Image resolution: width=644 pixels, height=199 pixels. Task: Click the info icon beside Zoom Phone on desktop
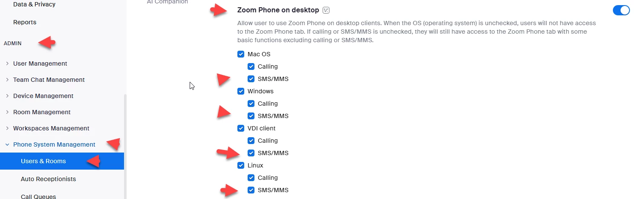[x=326, y=10]
